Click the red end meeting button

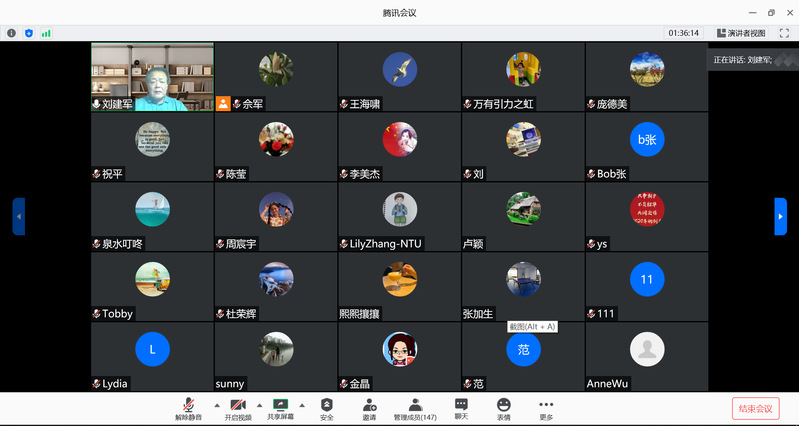755,408
